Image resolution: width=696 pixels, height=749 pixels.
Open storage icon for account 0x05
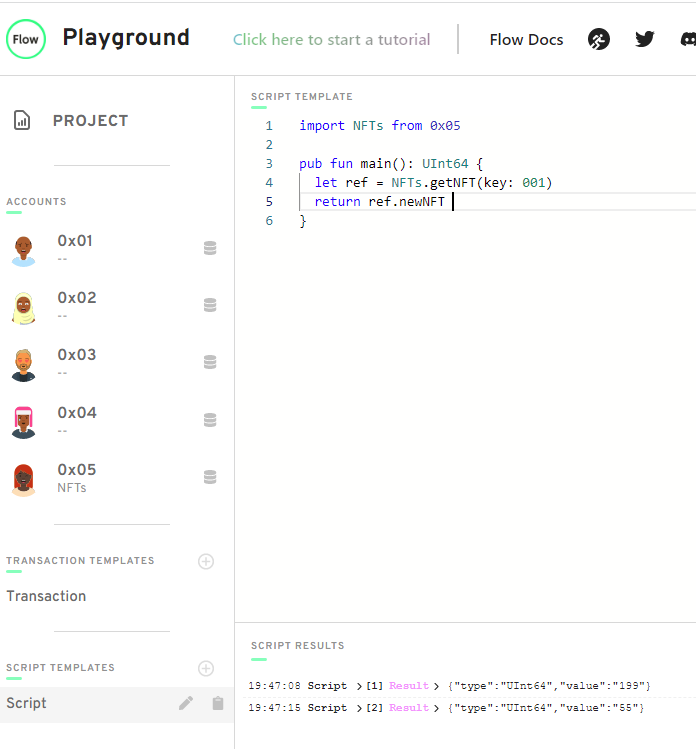point(210,477)
